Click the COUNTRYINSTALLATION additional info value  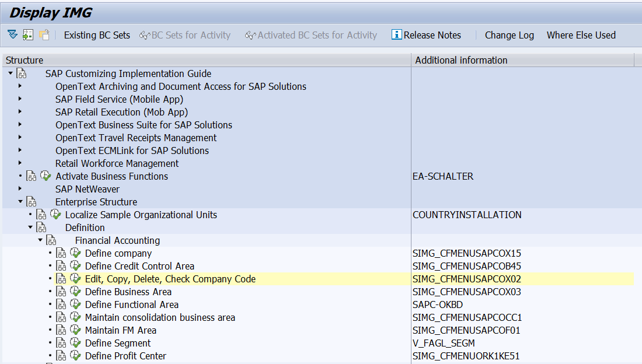tap(467, 215)
